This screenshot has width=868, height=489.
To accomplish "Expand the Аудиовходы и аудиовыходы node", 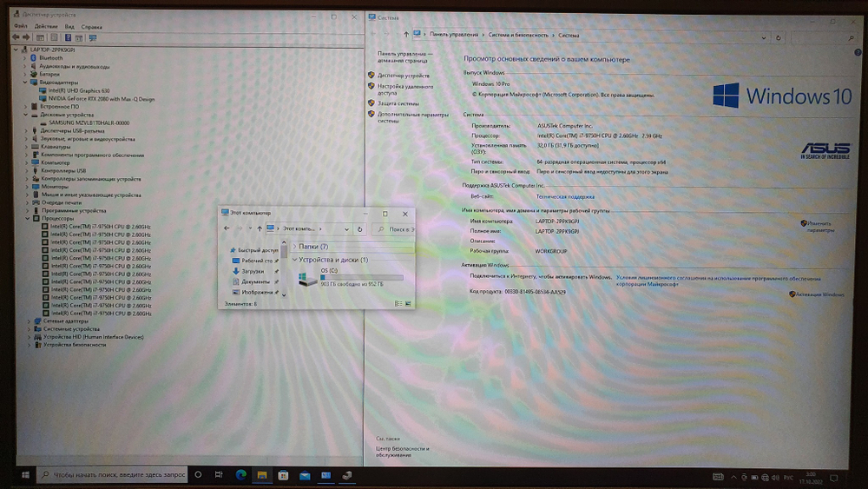I will coord(24,66).
